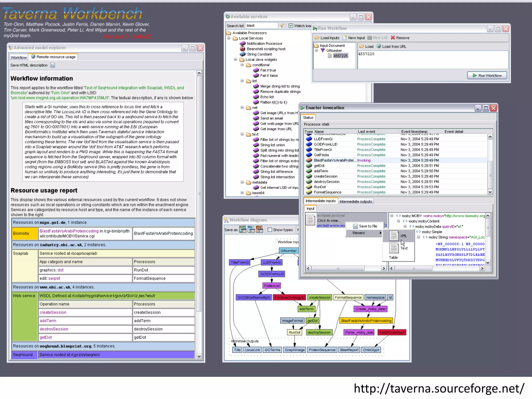Toggle the Watch load checkbox
Image resolution: width=532 pixels, height=399 pixels.
pos(291,26)
